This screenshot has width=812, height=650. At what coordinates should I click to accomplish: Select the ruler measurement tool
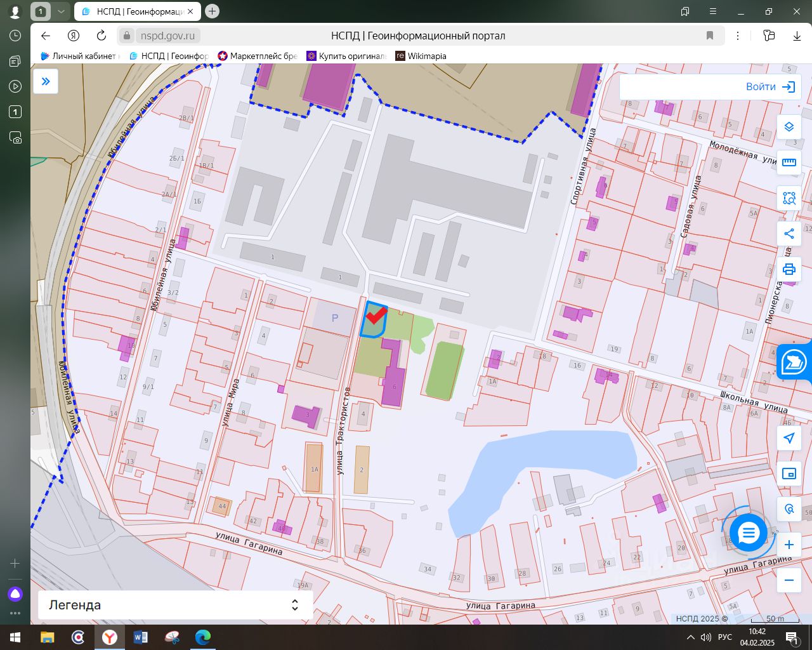coord(789,162)
